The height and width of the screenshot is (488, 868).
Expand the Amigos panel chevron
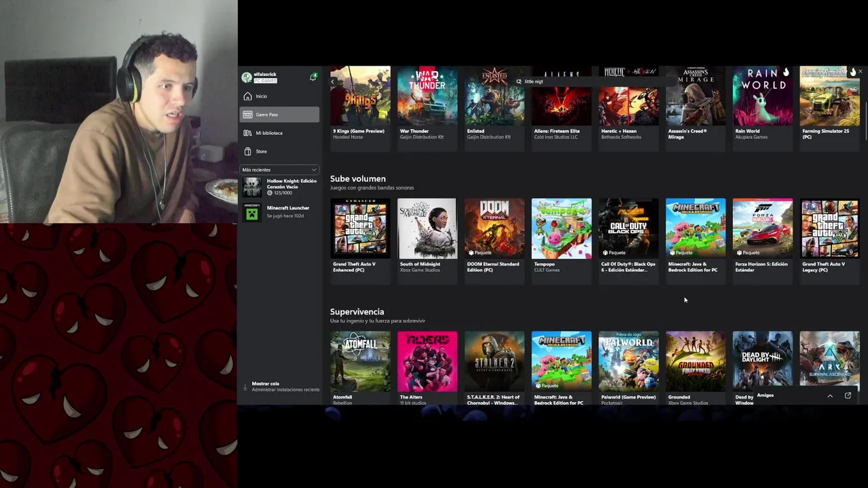(830, 396)
